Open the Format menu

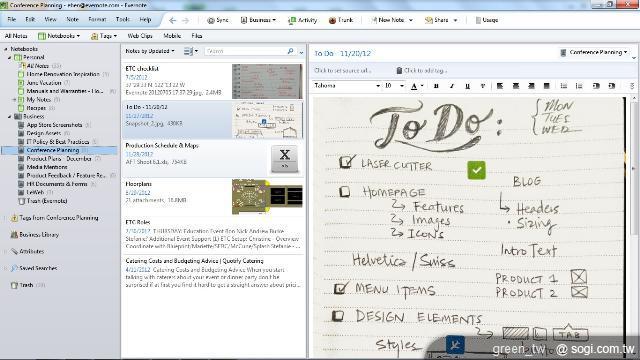pyautogui.click(x=97, y=20)
